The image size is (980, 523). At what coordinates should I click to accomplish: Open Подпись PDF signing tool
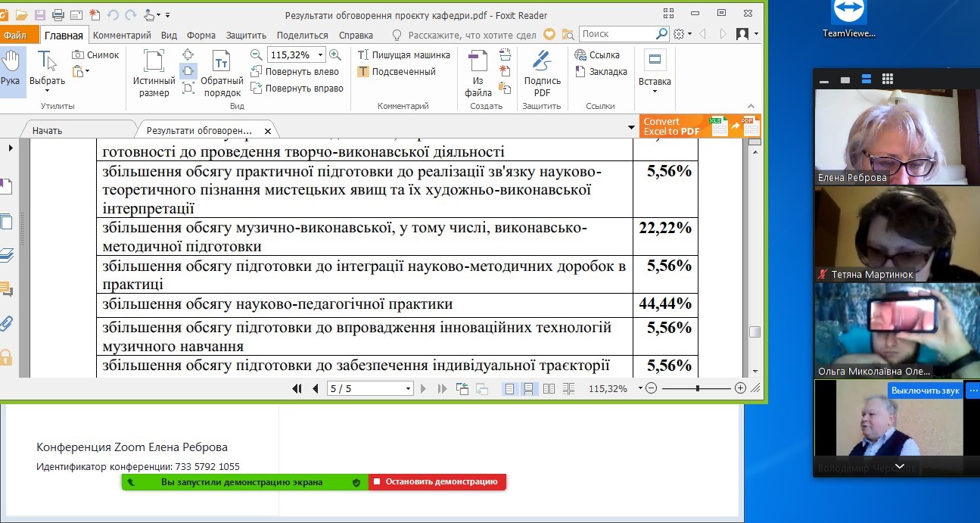tap(542, 73)
